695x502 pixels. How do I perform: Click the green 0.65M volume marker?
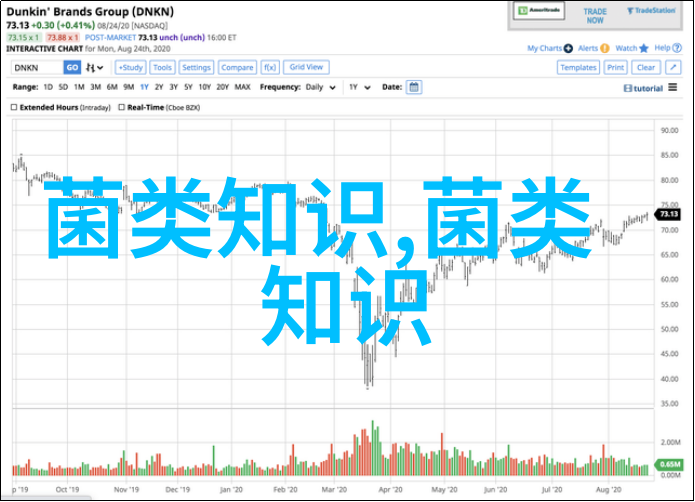(x=669, y=464)
